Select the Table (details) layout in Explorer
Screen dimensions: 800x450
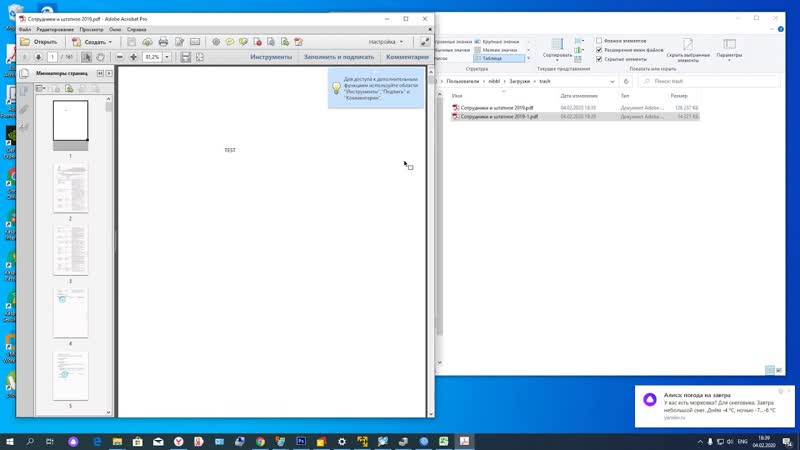coord(499,59)
